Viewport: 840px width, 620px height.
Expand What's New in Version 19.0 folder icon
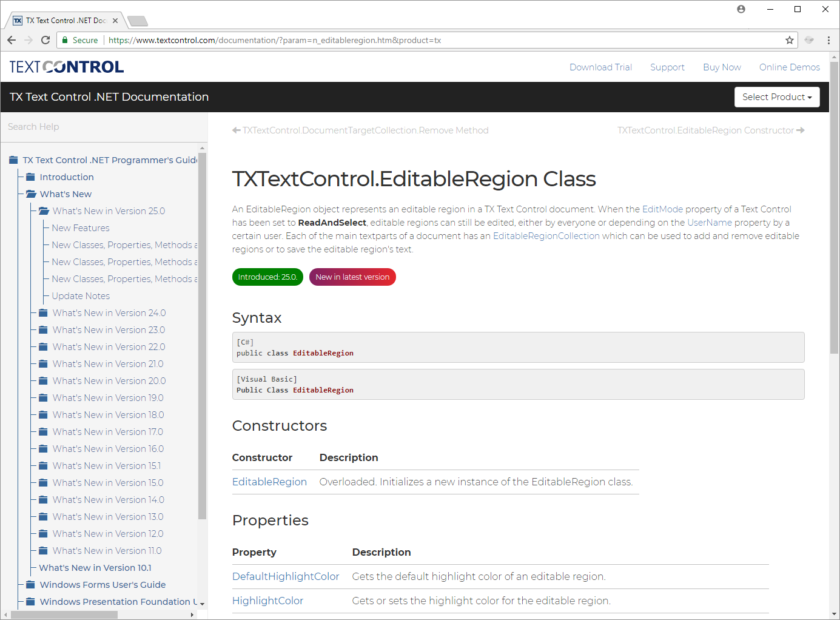coord(43,398)
